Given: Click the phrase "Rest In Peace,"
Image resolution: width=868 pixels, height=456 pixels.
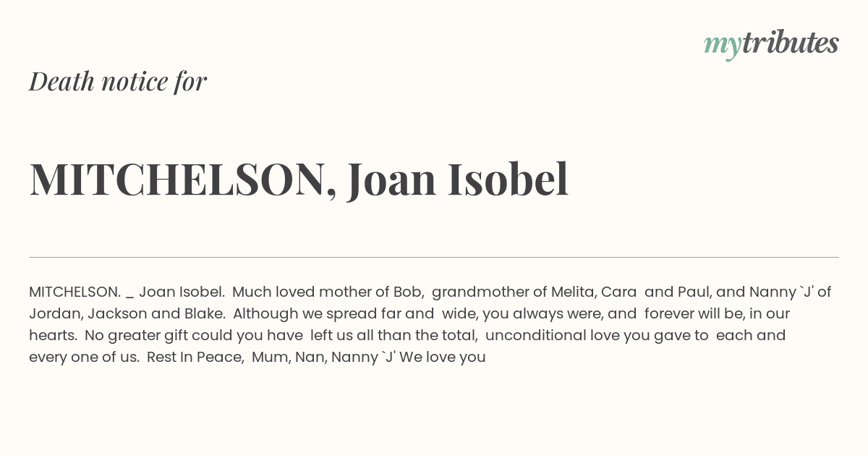Looking at the screenshot, I should point(195,357).
